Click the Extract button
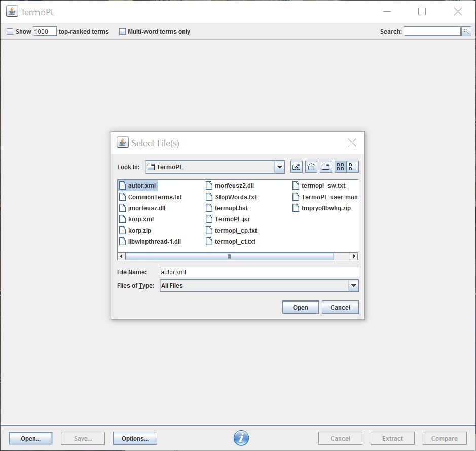Viewport: 476px width, 451px height. [x=392, y=438]
